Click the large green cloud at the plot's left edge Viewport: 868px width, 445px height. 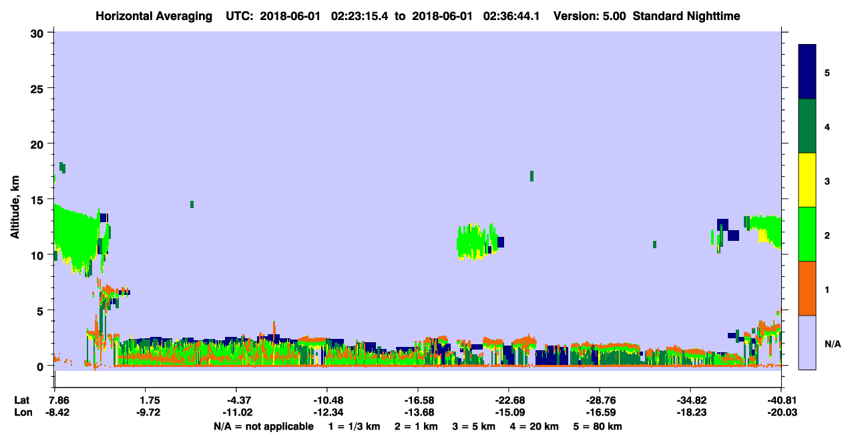(x=77, y=239)
